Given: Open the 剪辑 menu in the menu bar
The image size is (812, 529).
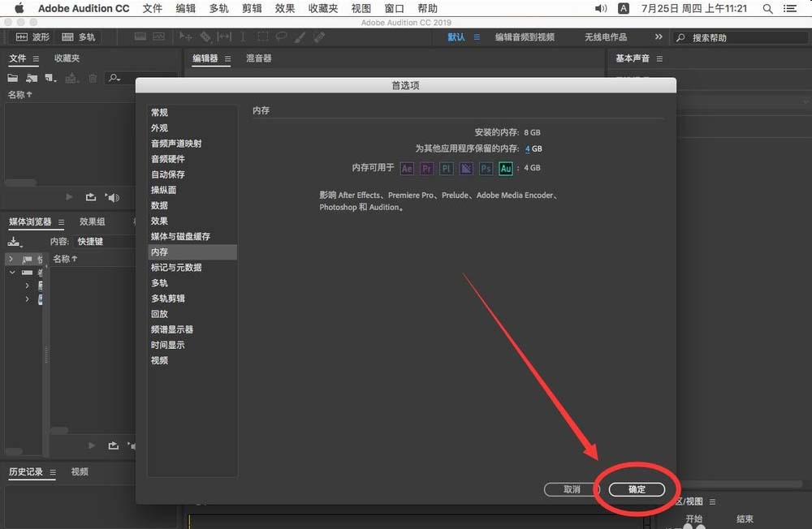Looking at the screenshot, I should click(x=252, y=8).
